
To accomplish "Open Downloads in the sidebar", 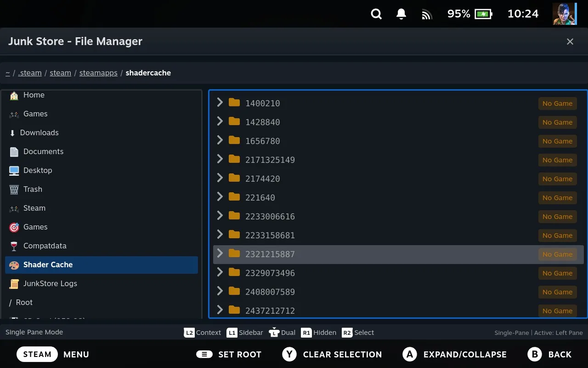I will point(102,132).
